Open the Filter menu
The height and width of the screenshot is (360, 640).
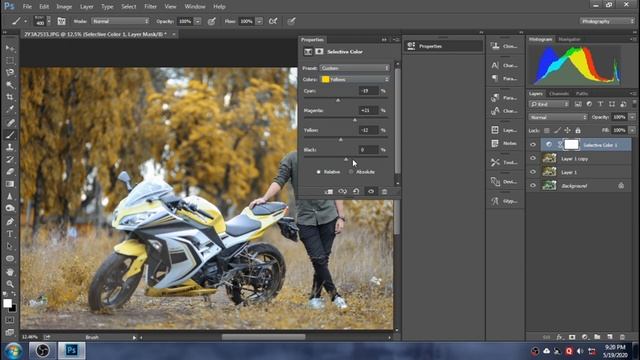coord(150,7)
